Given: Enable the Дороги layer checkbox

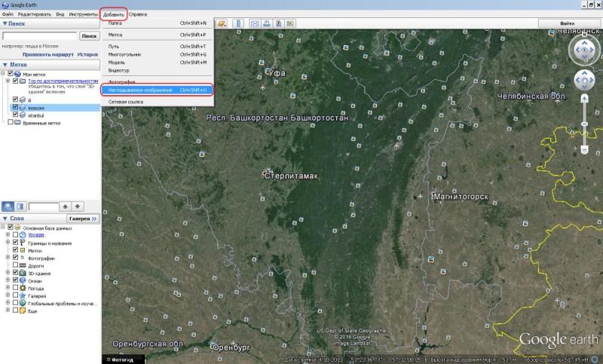Looking at the screenshot, I should (x=15, y=265).
